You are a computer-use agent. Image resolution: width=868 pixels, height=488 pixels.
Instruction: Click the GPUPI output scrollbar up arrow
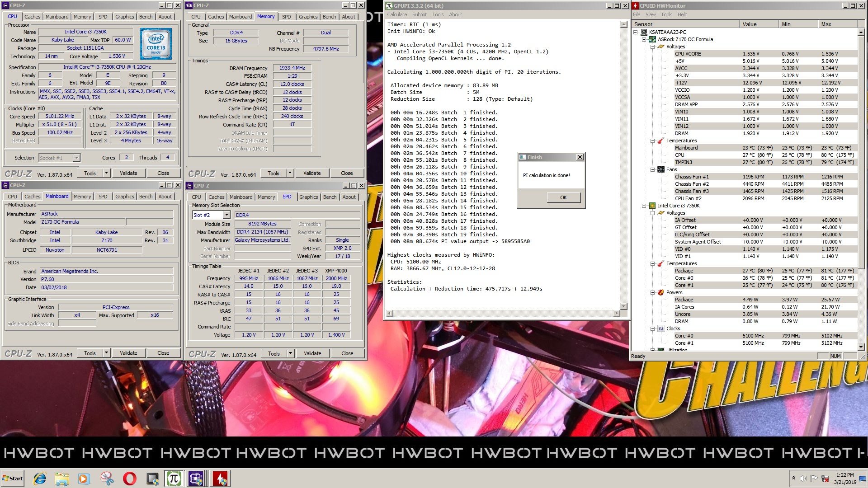[623, 25]
